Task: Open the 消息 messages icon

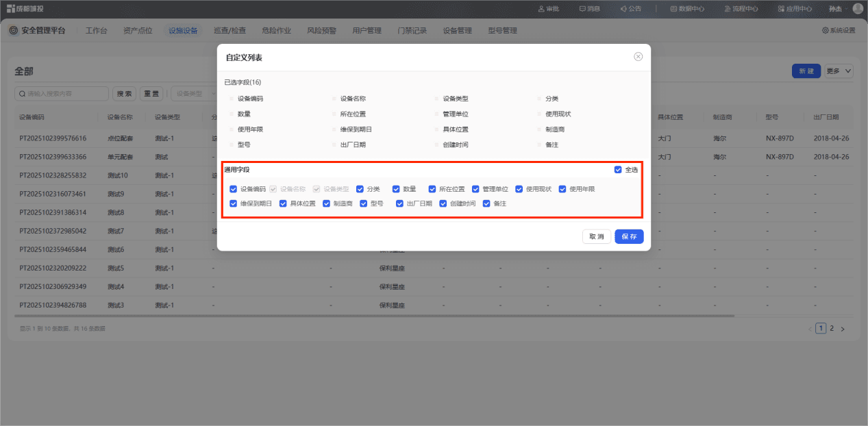Action: coord(582,9)
